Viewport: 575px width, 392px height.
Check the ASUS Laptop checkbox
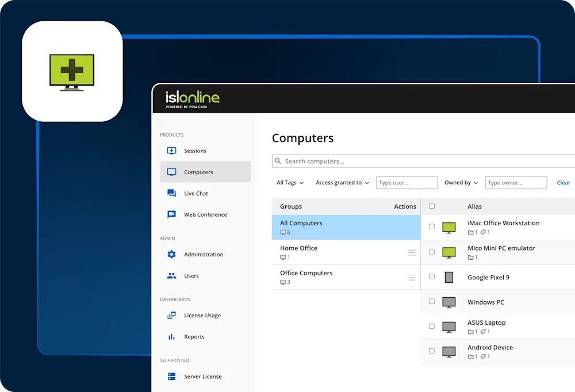(432, 326)
